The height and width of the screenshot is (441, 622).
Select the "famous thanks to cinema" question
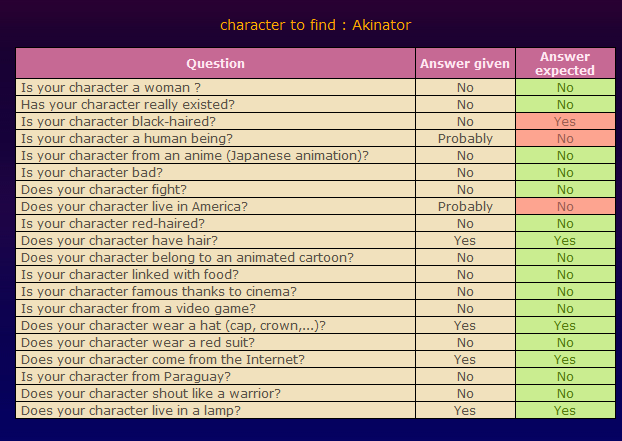coord(158,291)
